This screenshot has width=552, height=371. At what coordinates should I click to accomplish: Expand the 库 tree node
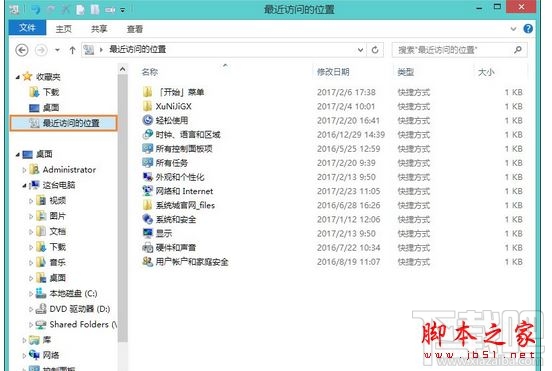24,340
